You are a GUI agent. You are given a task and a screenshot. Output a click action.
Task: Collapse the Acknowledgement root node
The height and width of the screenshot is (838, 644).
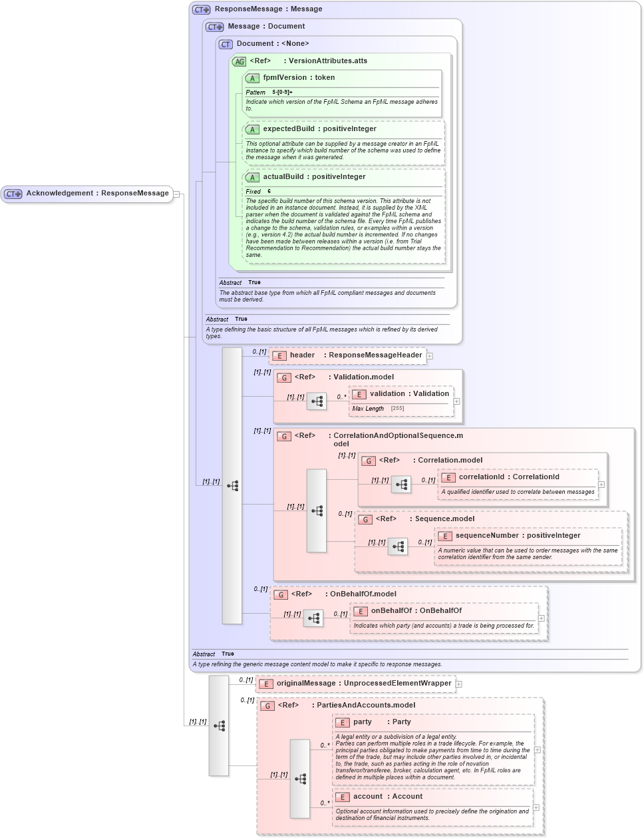click(176, 194)
